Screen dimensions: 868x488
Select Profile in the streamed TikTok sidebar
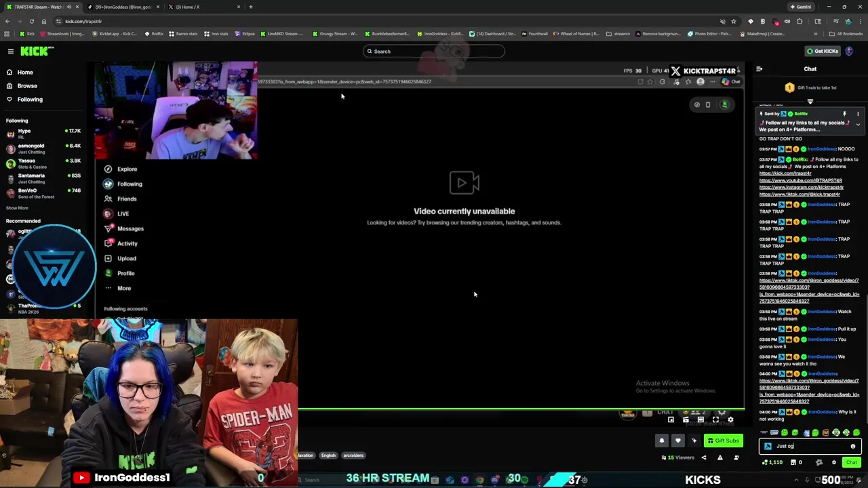pos(119,273)
